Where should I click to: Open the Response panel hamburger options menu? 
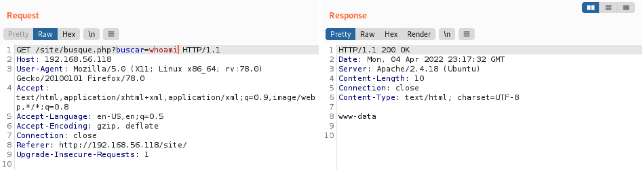(467, 34)
